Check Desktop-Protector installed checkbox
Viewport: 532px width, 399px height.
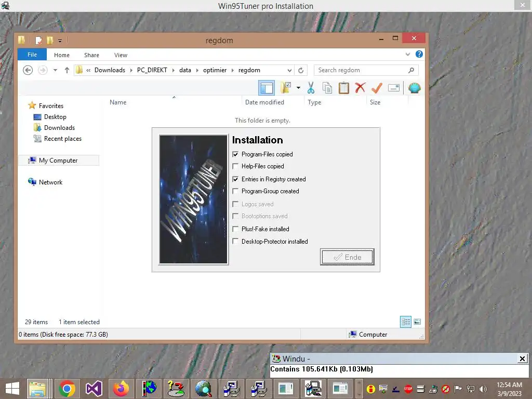pyautogui.click(x=235, y=241)
